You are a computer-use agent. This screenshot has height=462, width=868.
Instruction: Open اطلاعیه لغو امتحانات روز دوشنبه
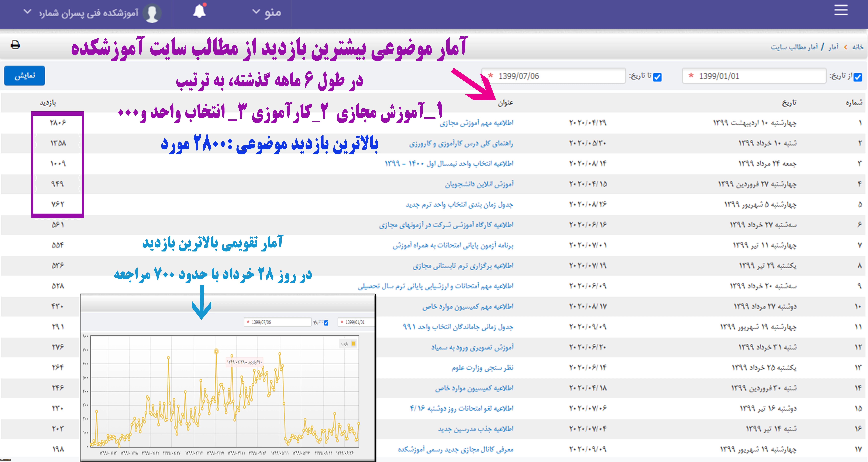[x=462, y=408]
